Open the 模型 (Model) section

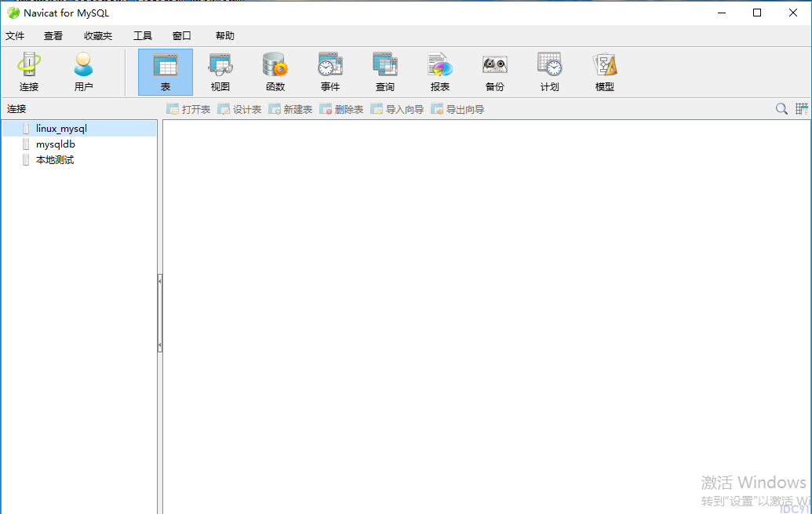coord(604,72)
